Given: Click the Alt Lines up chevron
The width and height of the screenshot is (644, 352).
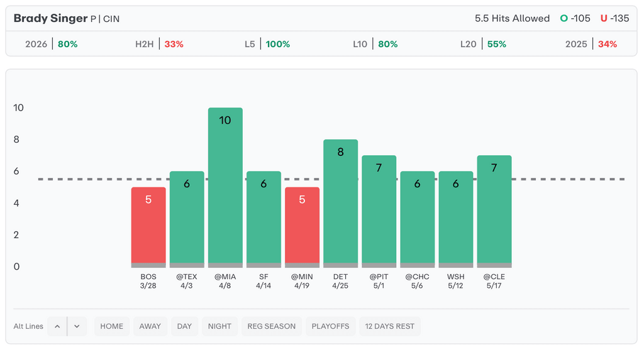Looking at the screenshot, I should (57, 326).
